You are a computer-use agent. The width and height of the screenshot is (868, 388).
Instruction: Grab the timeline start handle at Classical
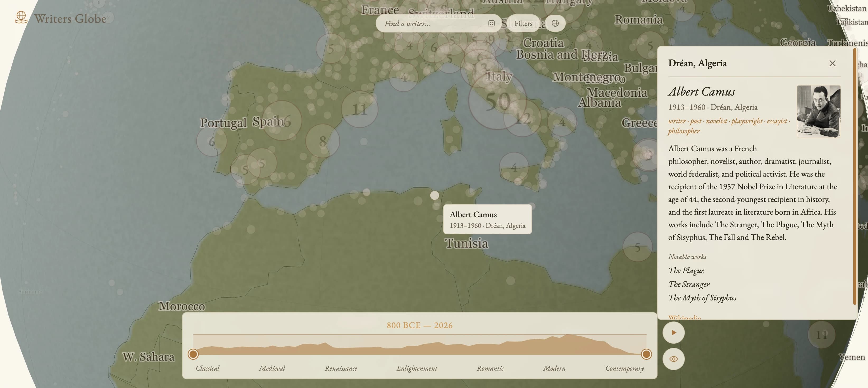193,354
